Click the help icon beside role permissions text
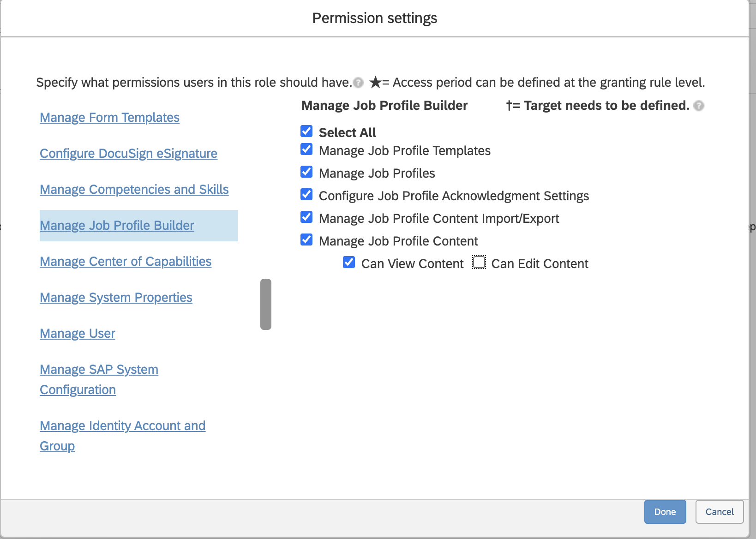This screenshot has width=756, height=539. tap(358, 83)
